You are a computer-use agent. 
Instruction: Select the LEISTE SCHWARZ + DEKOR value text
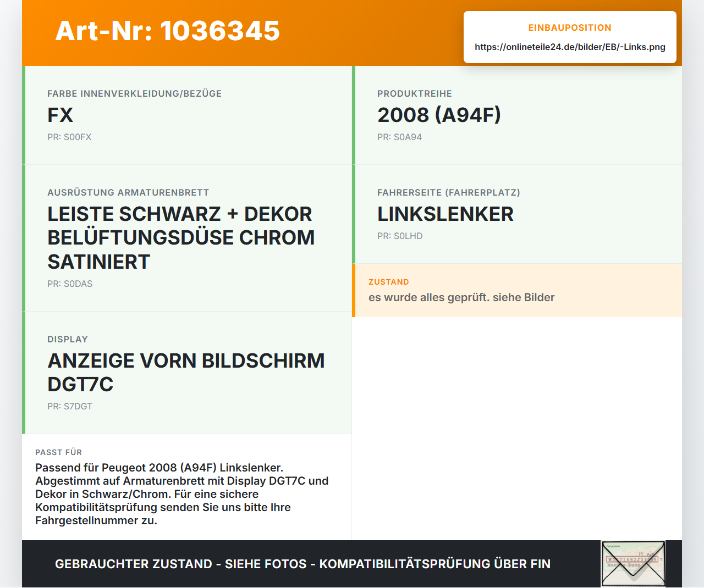(x=181, y=237)
